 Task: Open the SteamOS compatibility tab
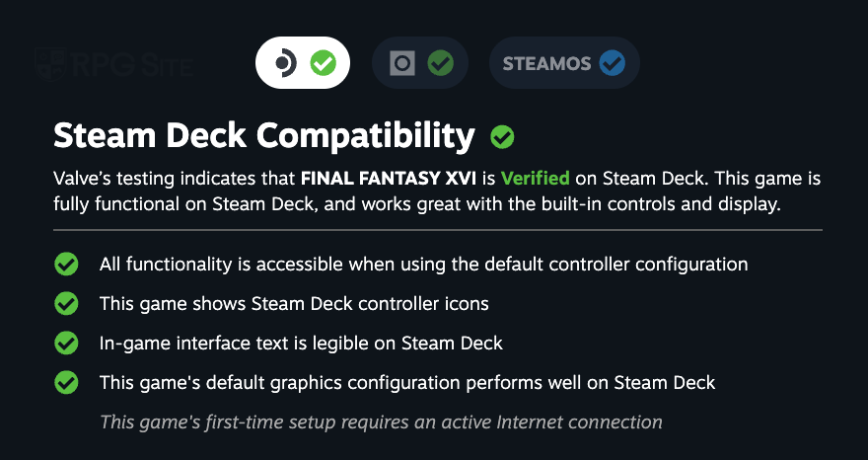[x=564, y=62]
